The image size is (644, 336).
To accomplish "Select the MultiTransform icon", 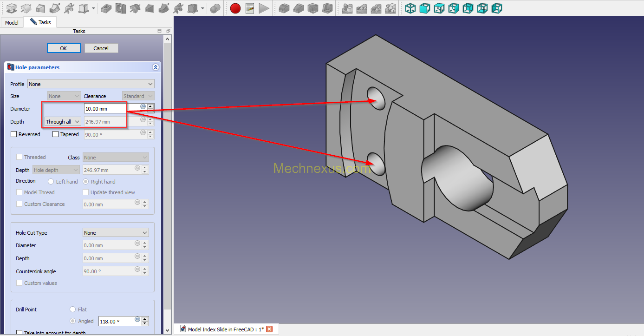I will 390,8.
